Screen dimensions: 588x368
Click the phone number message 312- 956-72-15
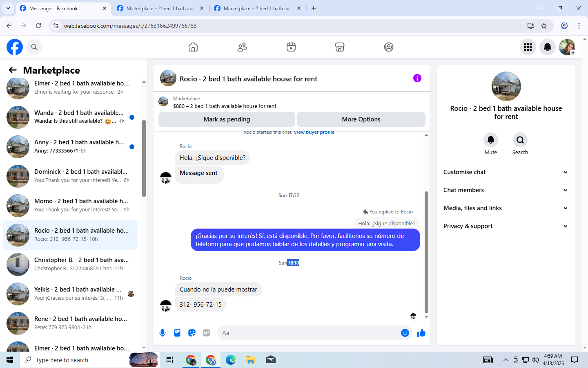(x=200, y=305)
